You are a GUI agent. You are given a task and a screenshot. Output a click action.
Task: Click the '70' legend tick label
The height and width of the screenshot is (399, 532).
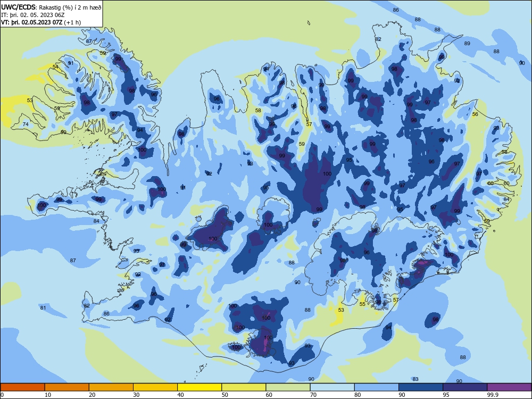(313, 395)
